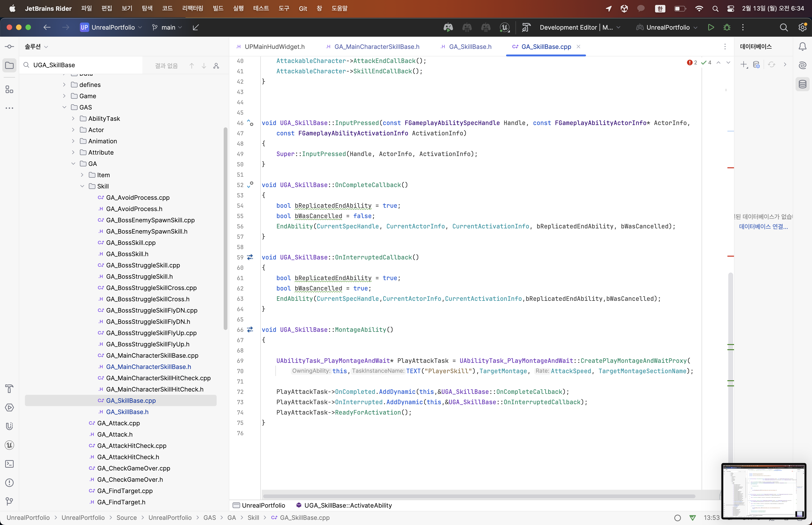Expand the Animation folder
The image size is (812, 525).
tap(73, 141)
